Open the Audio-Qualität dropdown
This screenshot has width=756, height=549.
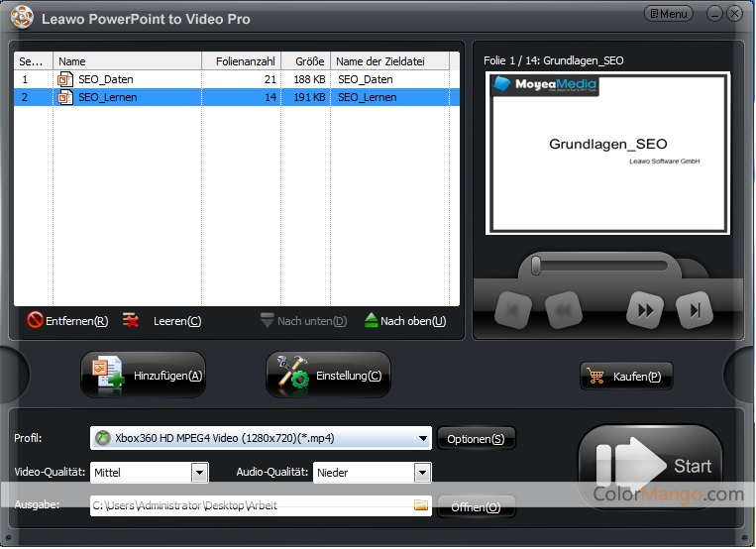pyautogui.click(x=422, y=473)
